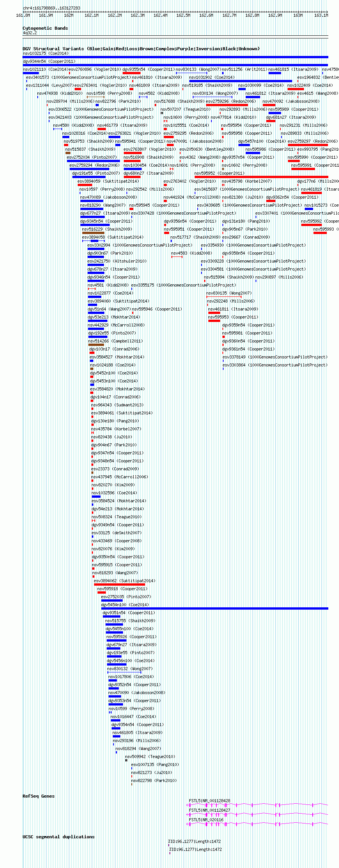Click the nsv509942 (Teague2010) label
The width and height of the screenshot is (339, 868).
click(150, 757)
